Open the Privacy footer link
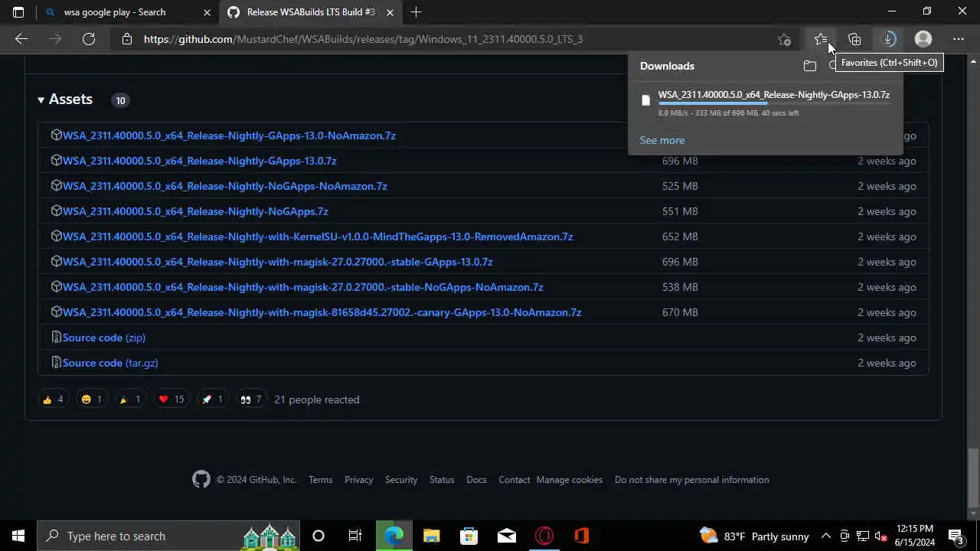Viewport: 980px width, 551px height. point(358,480)
